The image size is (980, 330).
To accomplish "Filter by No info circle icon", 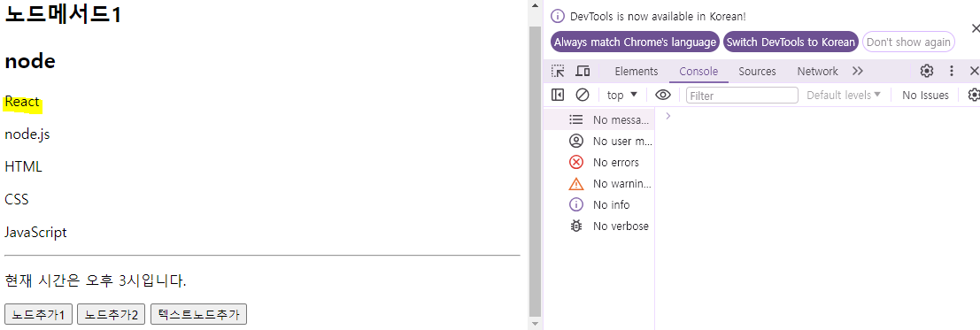I will click(576, 204).
